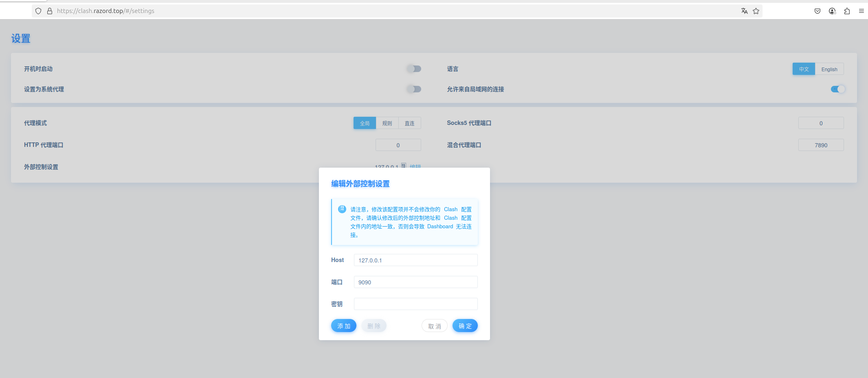Image resolution: width=868 pixels, height=378 pixels.
Task: Click the 外部控制设置 label
Action: tap(41, 167)
